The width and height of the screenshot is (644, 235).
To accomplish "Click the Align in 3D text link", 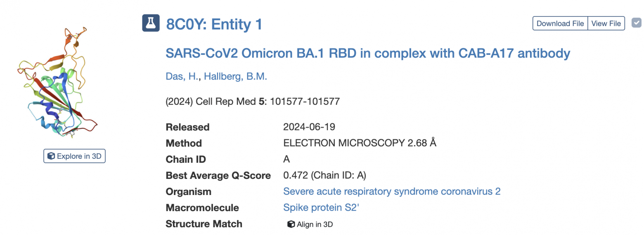I will 315,225.
